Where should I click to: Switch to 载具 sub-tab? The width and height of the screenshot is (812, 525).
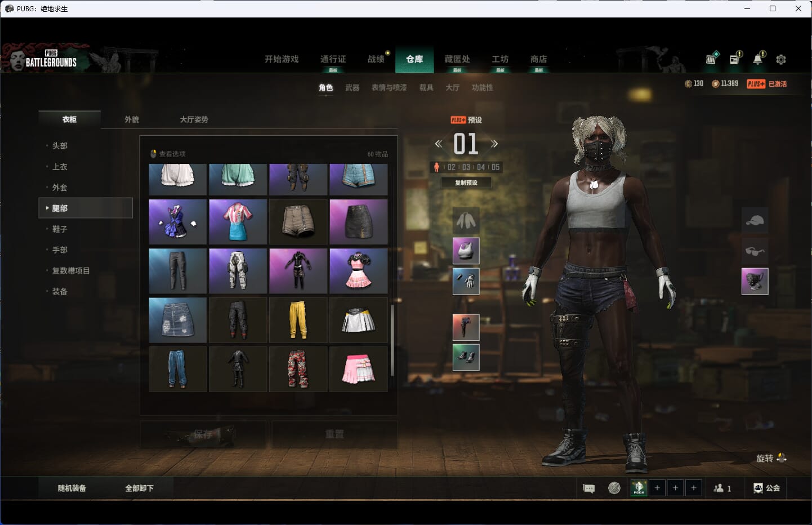click(x=426, y=87)
